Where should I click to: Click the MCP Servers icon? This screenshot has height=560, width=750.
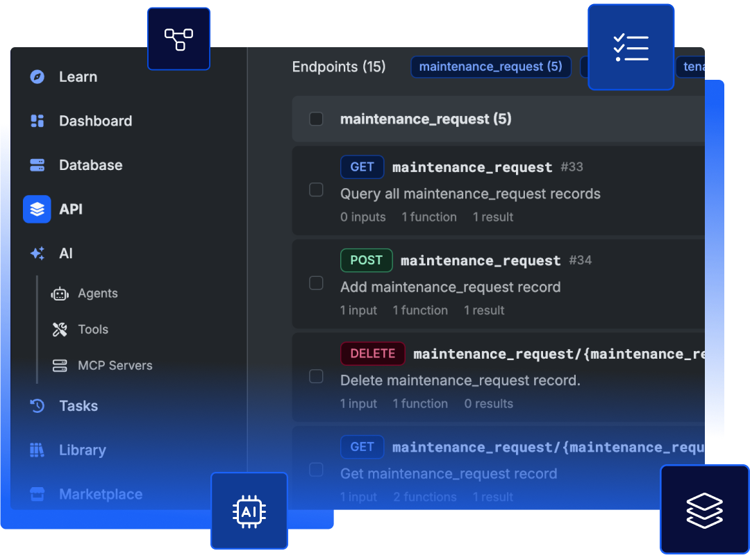click(x=60, y=365)
